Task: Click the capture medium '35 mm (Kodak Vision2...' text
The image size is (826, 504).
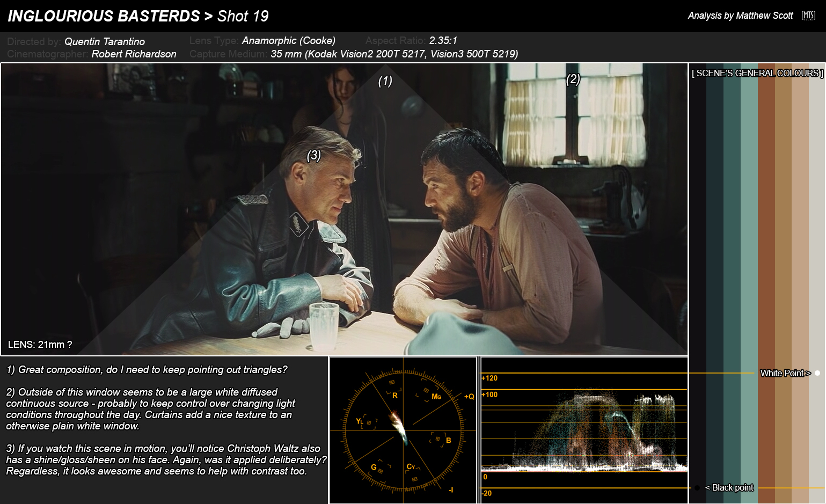Action: tap(394, 54)
